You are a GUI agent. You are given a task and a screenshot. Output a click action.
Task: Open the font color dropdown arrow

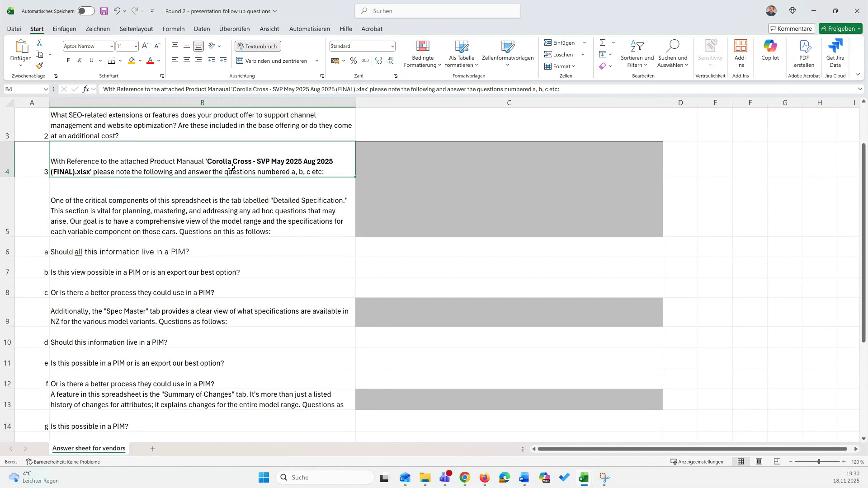tap(158, 60)
